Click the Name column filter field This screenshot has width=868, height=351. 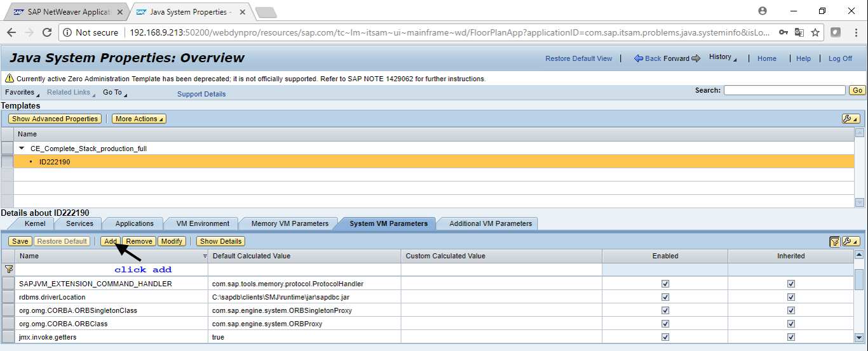pos(112,270)
